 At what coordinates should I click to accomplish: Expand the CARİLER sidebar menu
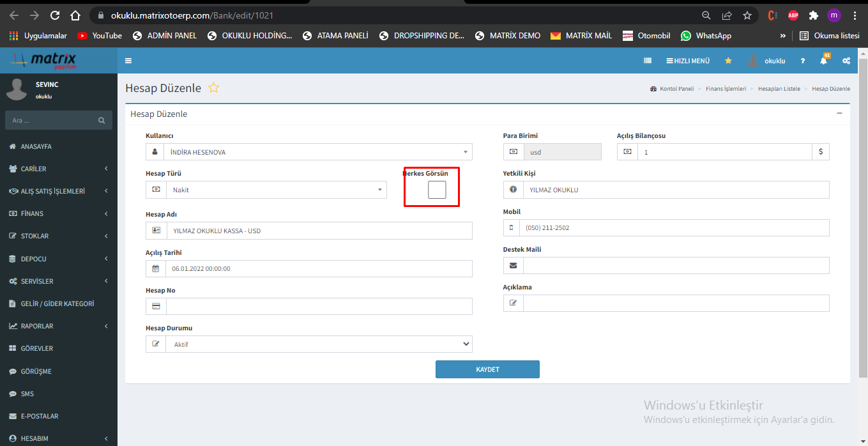(x=59, y=169)
